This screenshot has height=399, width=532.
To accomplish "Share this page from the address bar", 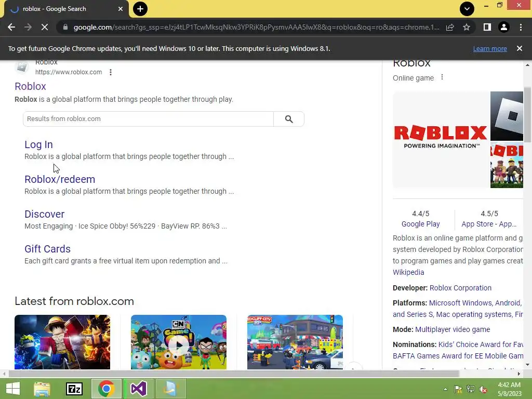I will [x=450, y=27].
